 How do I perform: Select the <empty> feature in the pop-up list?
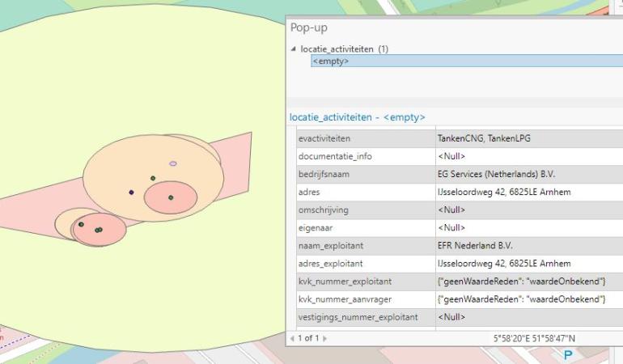pyautogui.click(x=331, y=61)
